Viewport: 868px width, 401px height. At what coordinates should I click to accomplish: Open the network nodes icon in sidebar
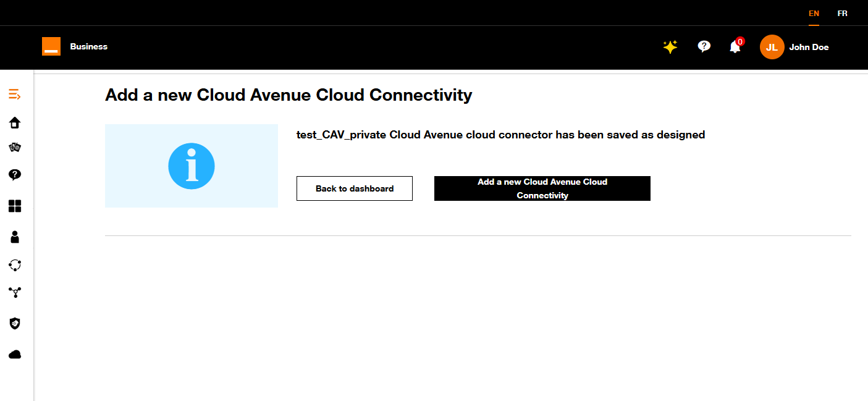click(x=15, y=292)
